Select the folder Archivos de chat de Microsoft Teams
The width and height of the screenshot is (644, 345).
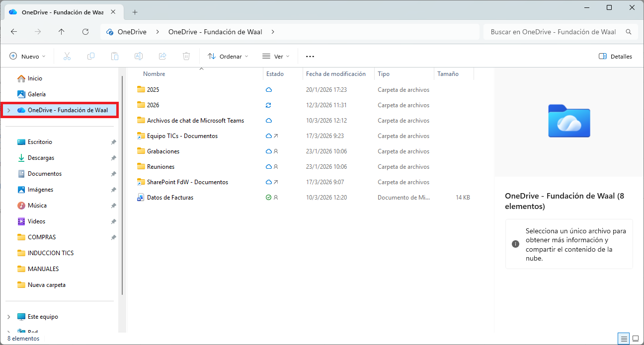(195, 121)
